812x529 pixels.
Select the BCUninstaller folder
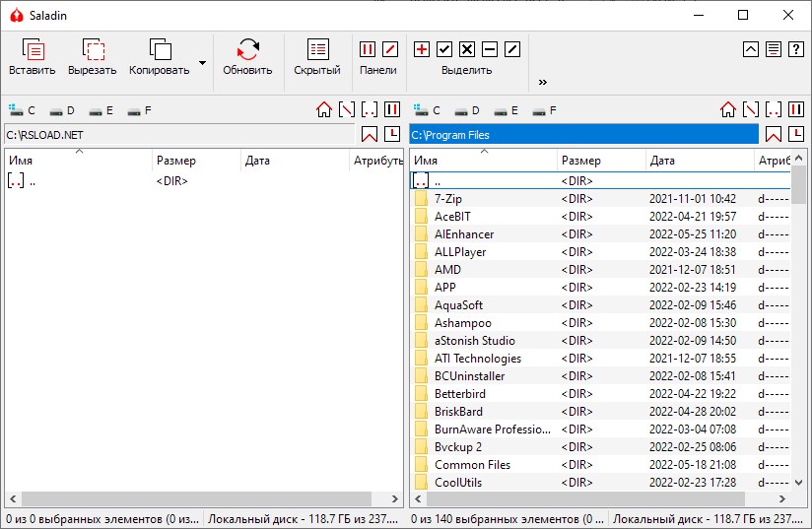pyautogui.click(x=601, y=375)
